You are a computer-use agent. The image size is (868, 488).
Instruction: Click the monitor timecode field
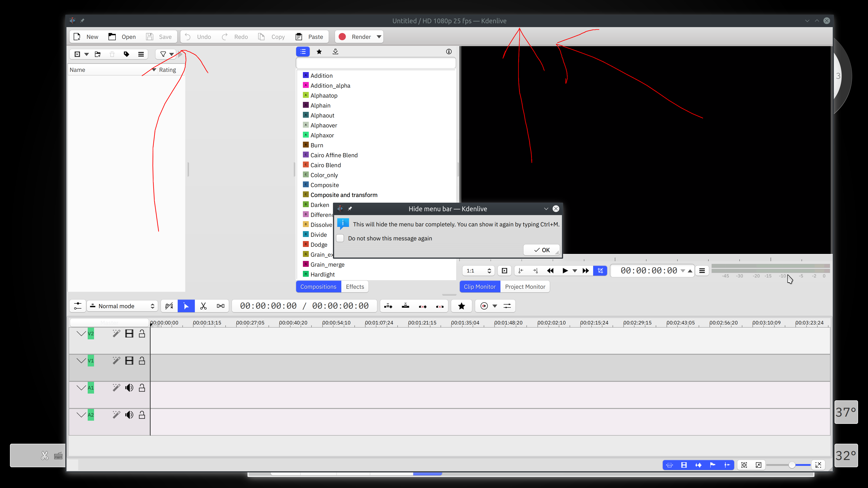pos(649,271)
